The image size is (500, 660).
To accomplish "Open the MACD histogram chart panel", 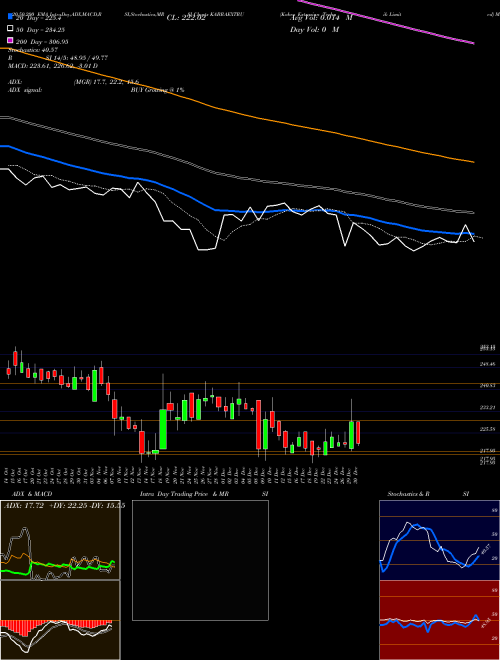I will [60, 620].
